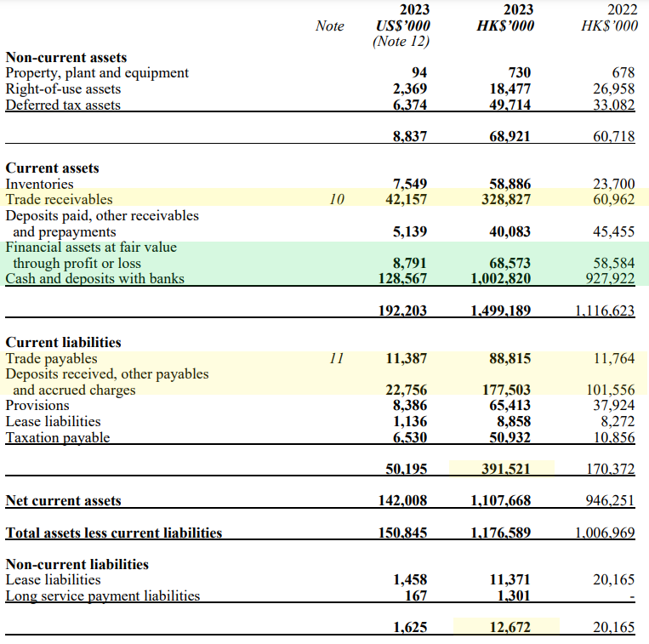Select the value 1,002,820
The width and height of the screenshot is (649, 644).
tap(501, 278)
